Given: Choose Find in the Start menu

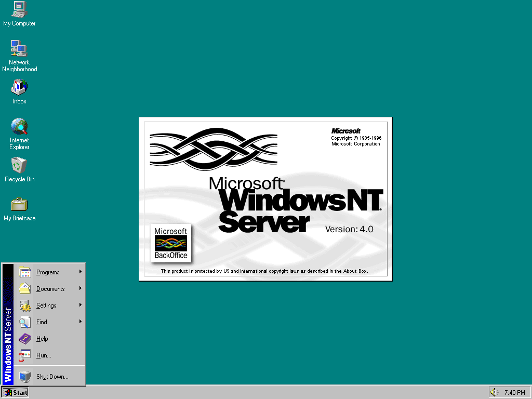Looking at the screenshot, I should (x=50, y=322).
